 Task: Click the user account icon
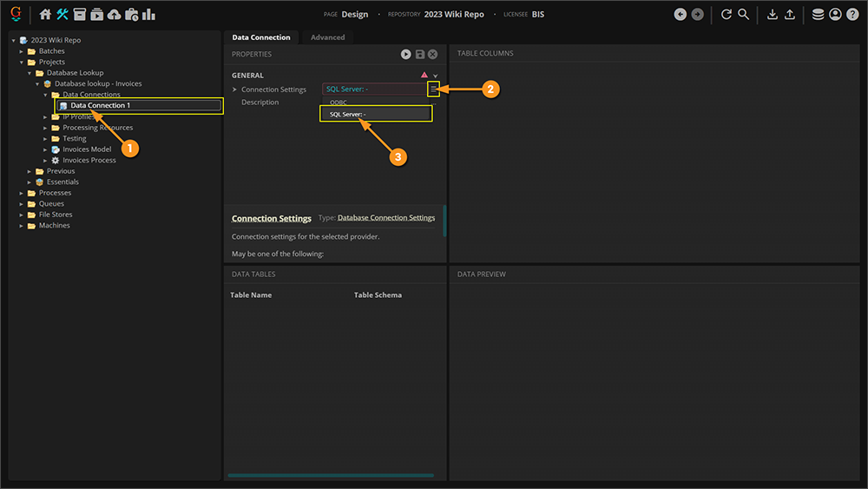point(835,15)
